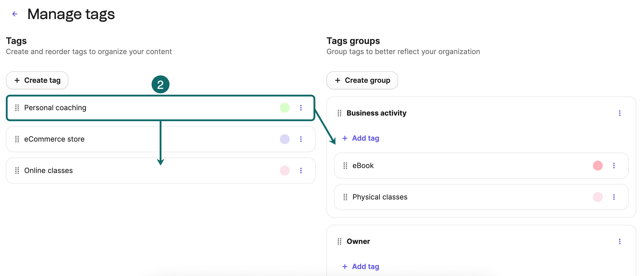
Task: Open three-dot menu for Online classes
Action: coord(301,170)
